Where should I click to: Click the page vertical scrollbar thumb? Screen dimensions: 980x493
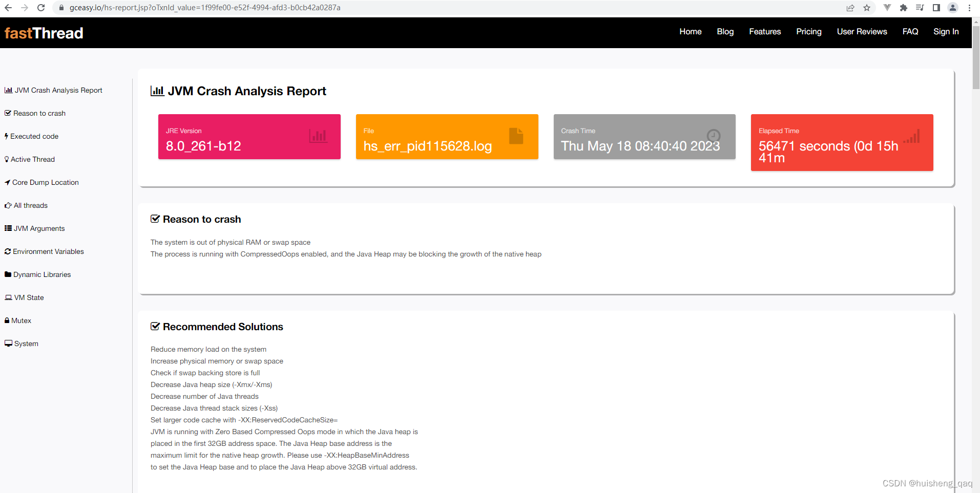click(976, 57)
